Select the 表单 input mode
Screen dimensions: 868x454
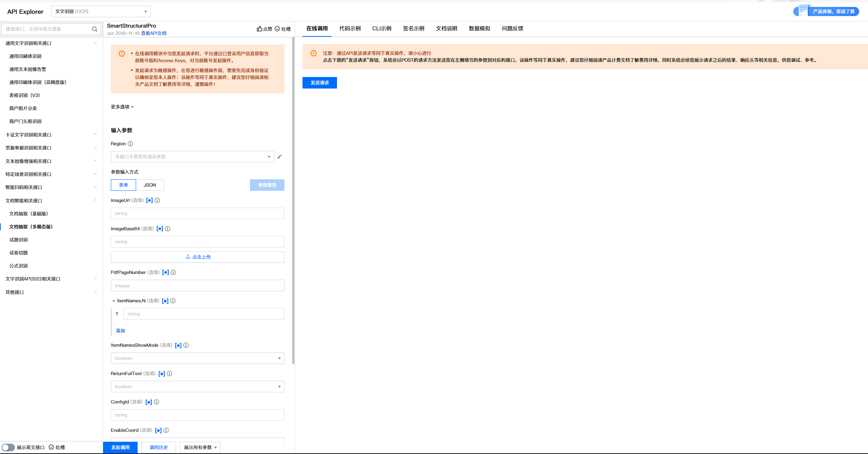tap(123, 185)
